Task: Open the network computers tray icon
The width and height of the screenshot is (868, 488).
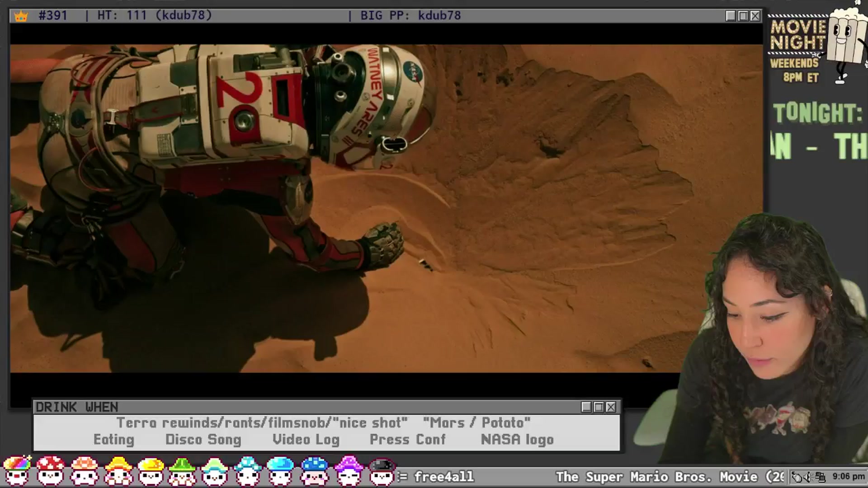Action: 820,477
